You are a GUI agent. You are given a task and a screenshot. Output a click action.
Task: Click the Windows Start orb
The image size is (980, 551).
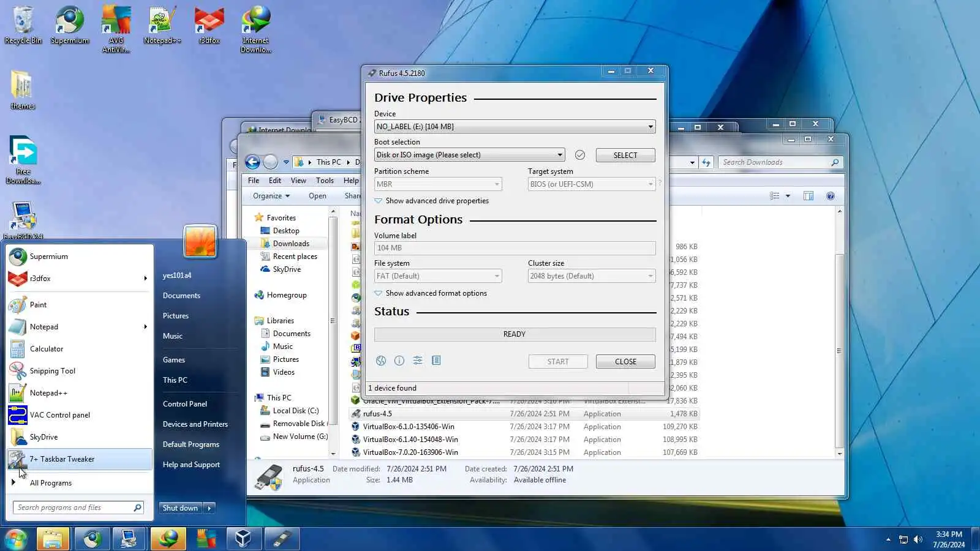coord(16,539)
